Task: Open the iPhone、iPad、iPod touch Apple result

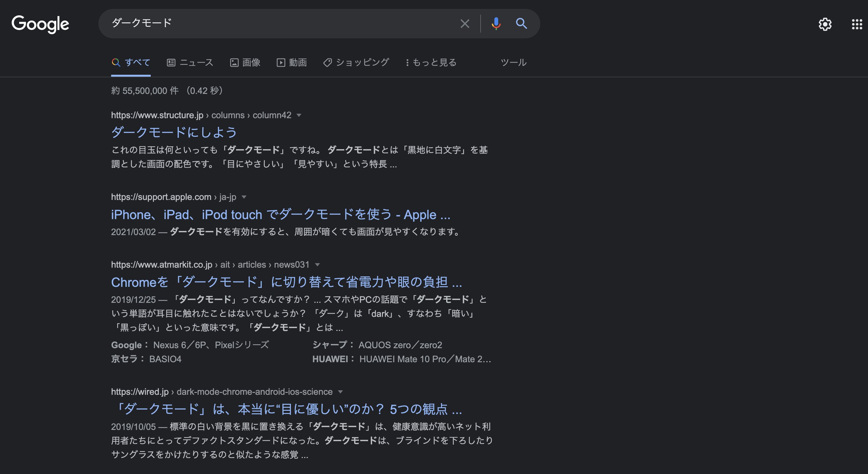Action: (281, 214)
